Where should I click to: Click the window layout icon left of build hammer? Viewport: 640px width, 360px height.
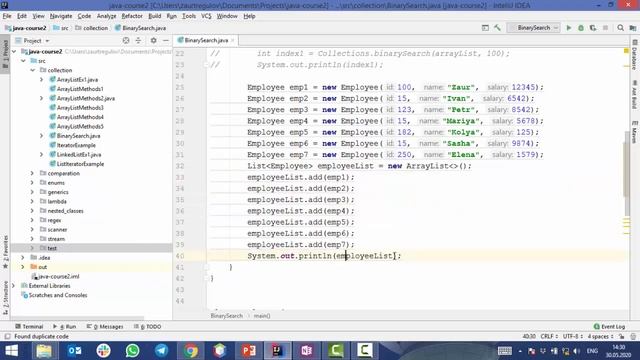tap(485, 28)
